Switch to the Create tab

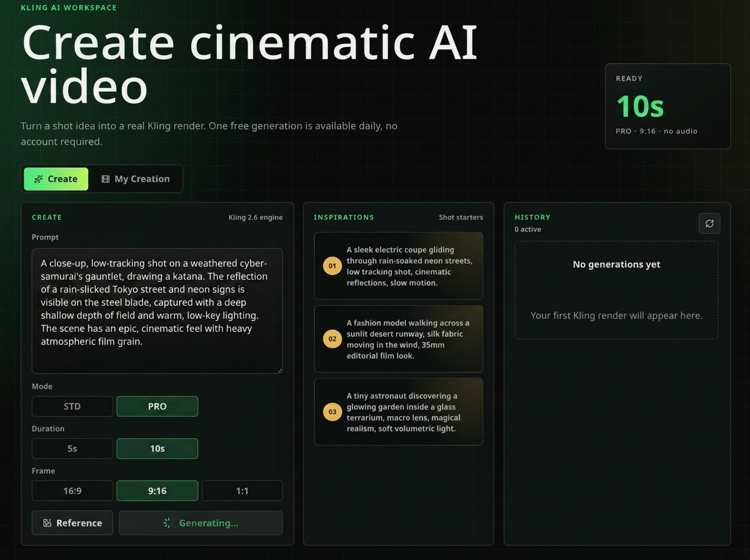tap(56, 179)
